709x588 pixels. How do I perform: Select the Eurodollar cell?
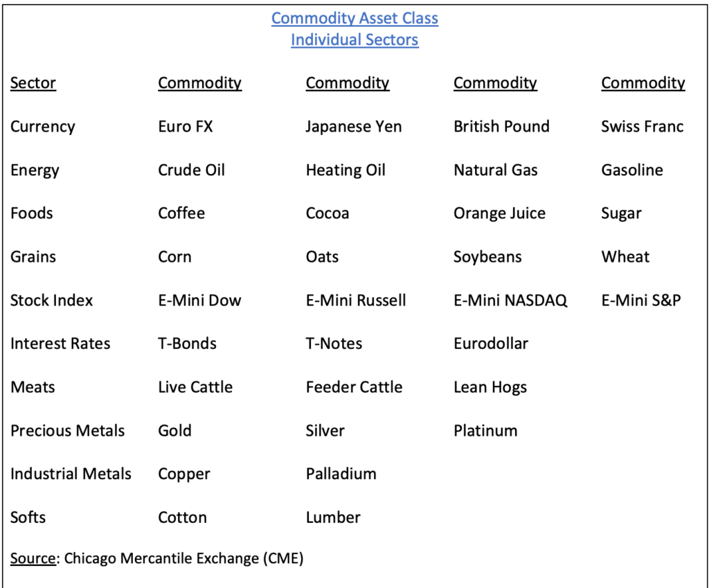click(491, 344)
